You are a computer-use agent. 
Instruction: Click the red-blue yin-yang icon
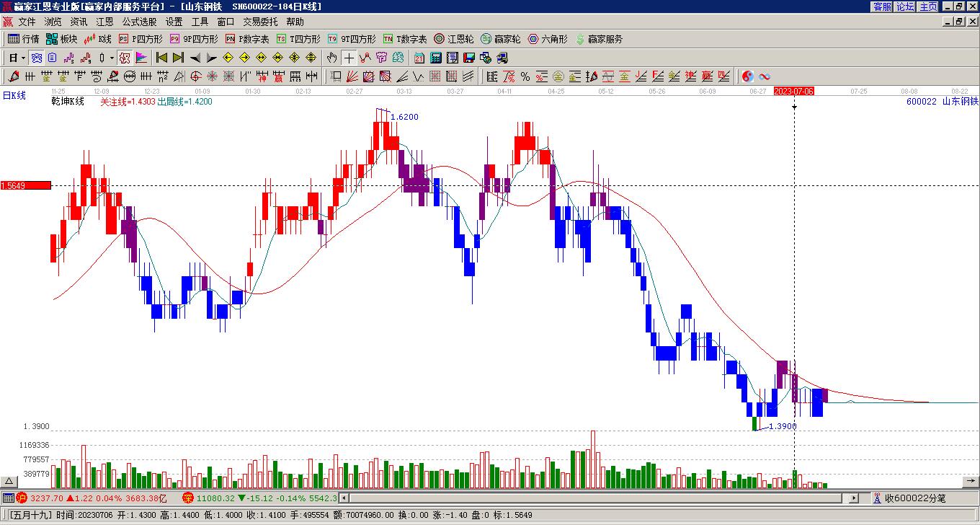coord(748,76)
